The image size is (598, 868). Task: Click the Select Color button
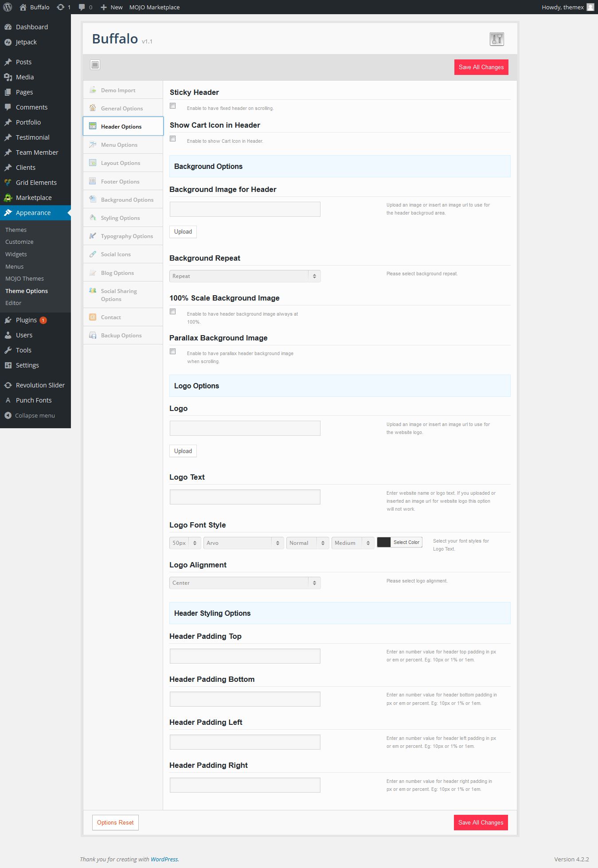406,542
